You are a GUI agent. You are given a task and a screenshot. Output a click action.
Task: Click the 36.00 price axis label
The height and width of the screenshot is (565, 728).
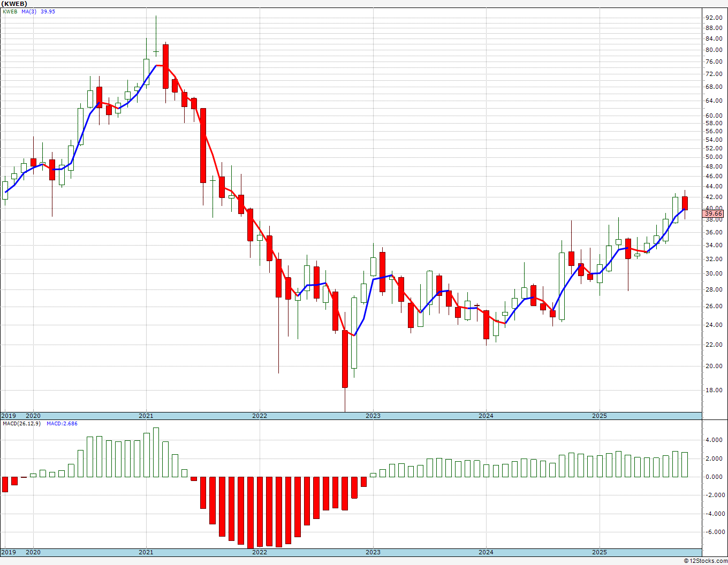714,232
